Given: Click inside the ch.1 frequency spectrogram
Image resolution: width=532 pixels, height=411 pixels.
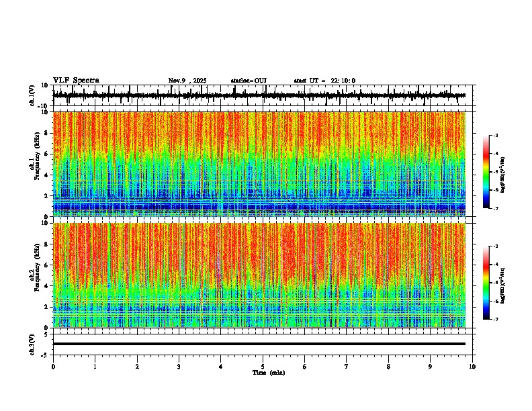Looking at the screenshot, I should (x=259, y=164).
